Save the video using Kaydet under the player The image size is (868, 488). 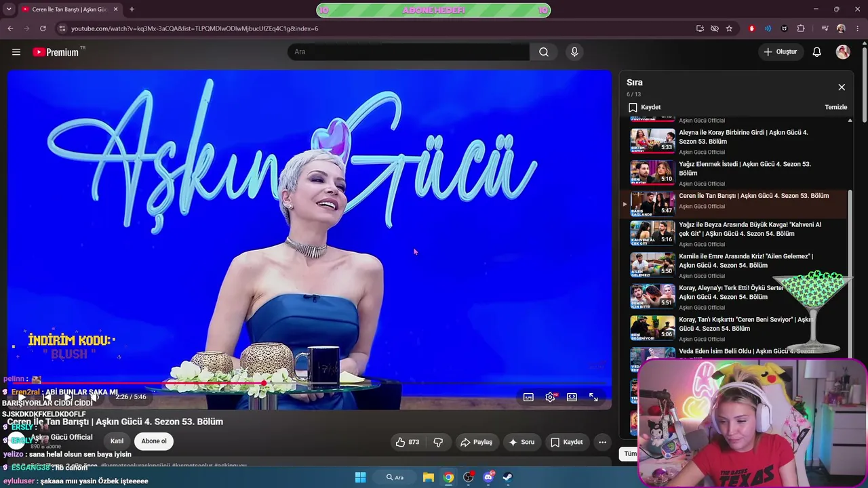(567, 442)
